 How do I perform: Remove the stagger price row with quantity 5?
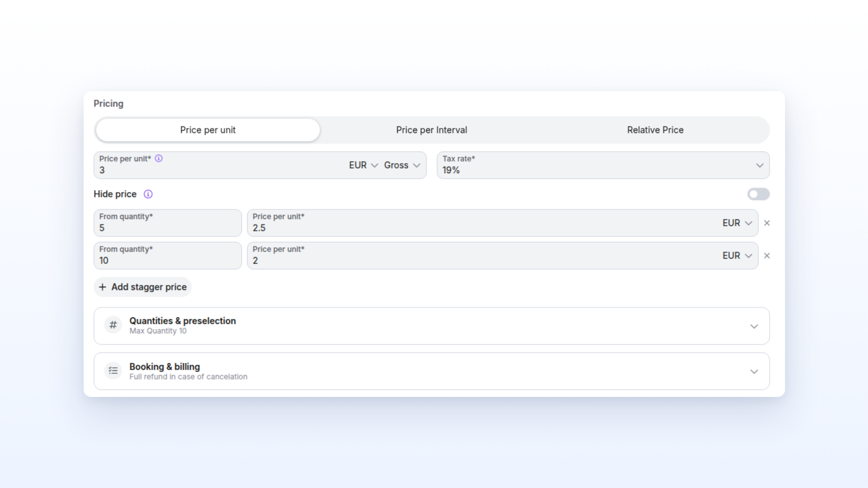click(766, 223)
